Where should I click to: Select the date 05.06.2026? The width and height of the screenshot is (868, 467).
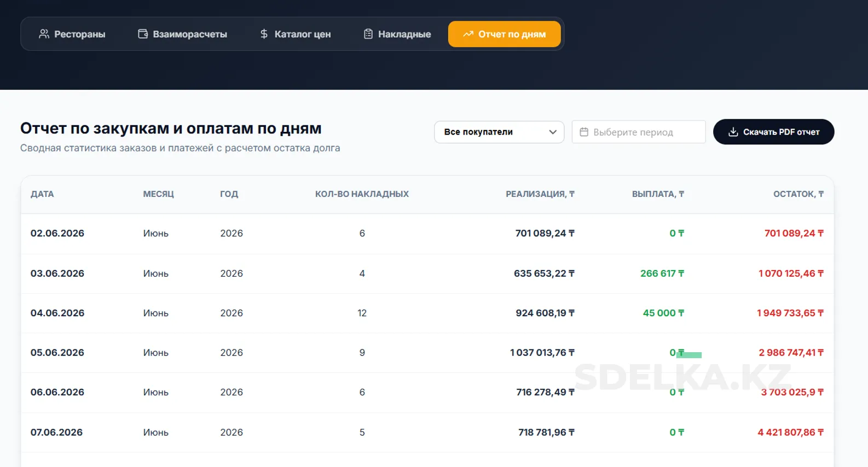click(x=57, y=353)
